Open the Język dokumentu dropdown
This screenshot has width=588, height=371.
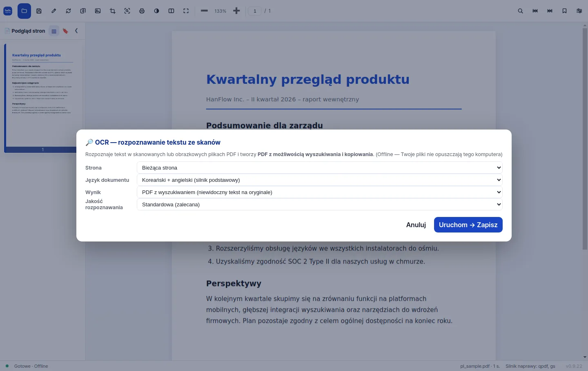tap(320, 180)
